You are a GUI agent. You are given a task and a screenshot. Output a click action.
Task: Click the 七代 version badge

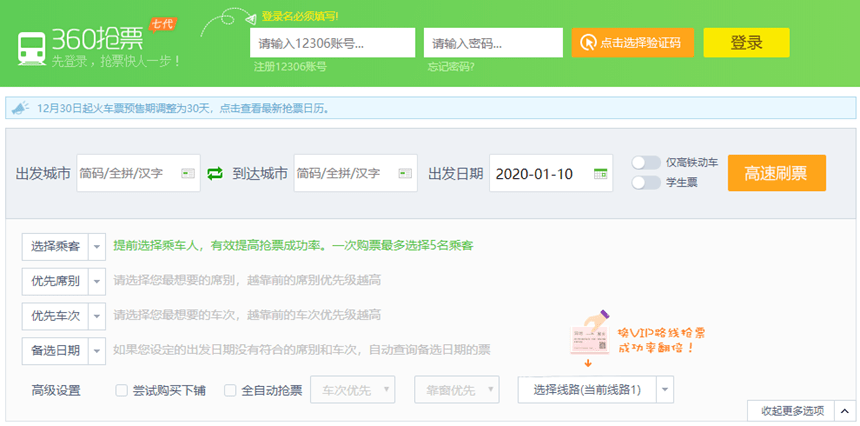click(x=163, y=25)
